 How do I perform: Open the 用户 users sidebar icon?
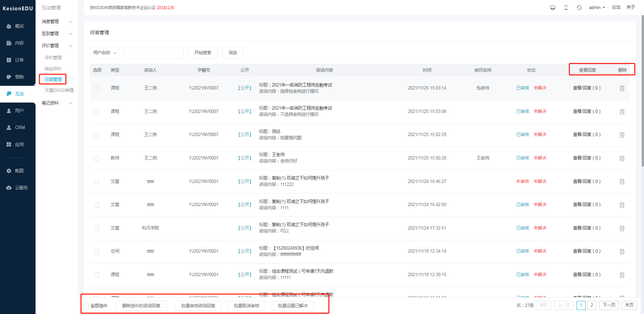tap(9, 111)
